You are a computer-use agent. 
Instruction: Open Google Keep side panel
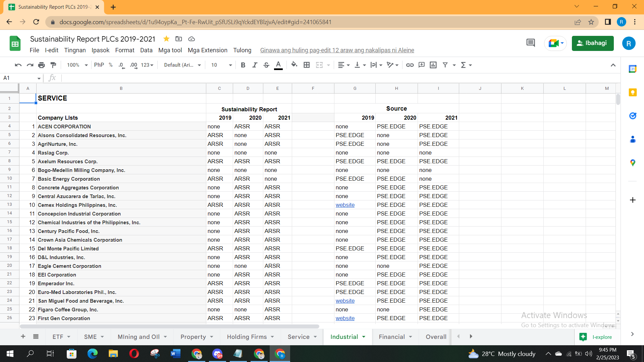click(633, 93)
